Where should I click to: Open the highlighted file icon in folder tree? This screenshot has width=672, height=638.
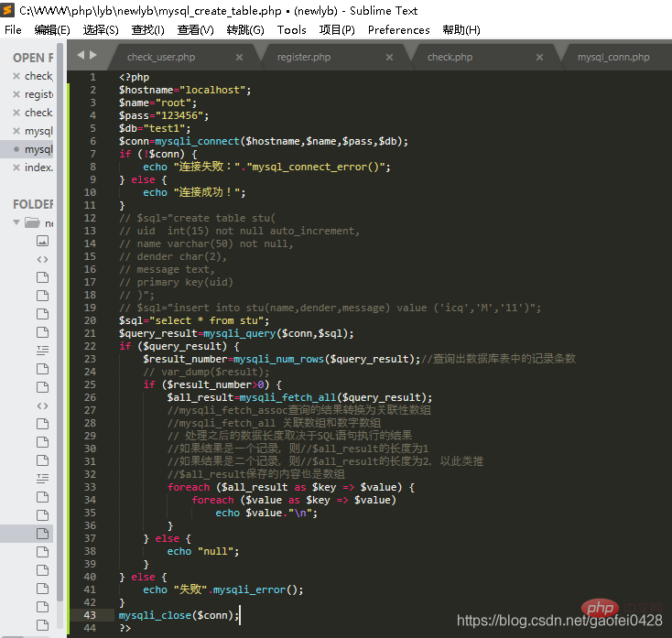point(42,534)
